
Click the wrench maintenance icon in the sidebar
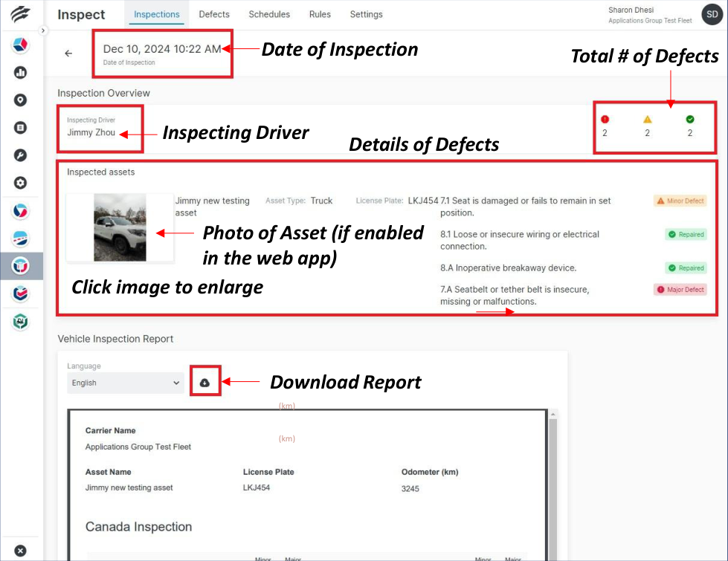pos(20,155)
